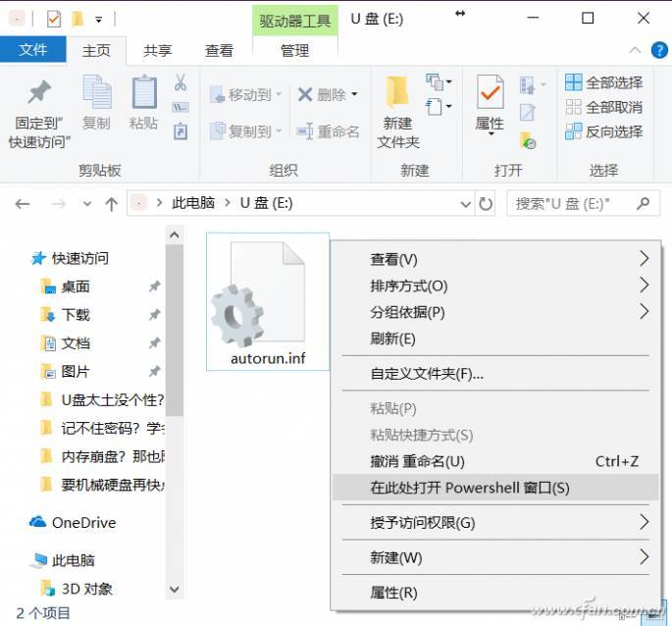Click U 盘 (E:) in the address bar
The width and height of the screenshot is (672, 626).
266,203
